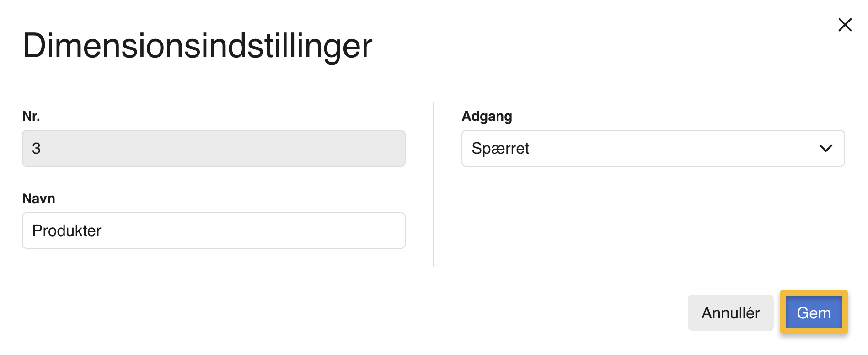Click the down-arrow icon beside Spærret
Image resolution: width=868 pixels, height=355 pixels.
click(826, 148)
